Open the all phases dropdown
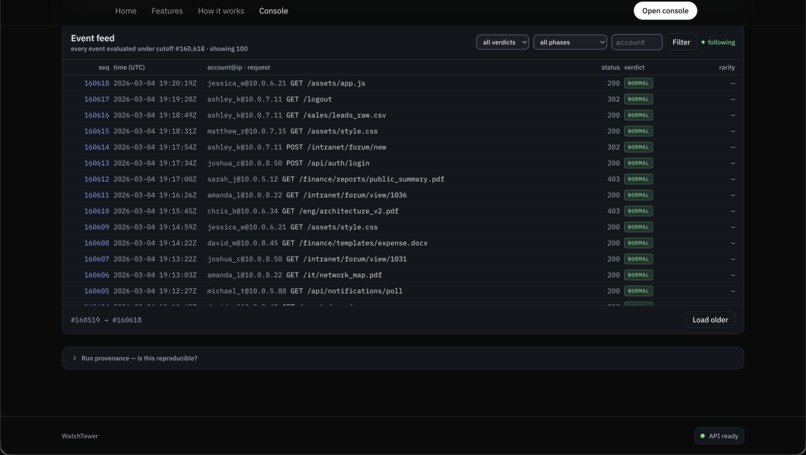This screenshot has width=806, height=455. coord(570,42)
